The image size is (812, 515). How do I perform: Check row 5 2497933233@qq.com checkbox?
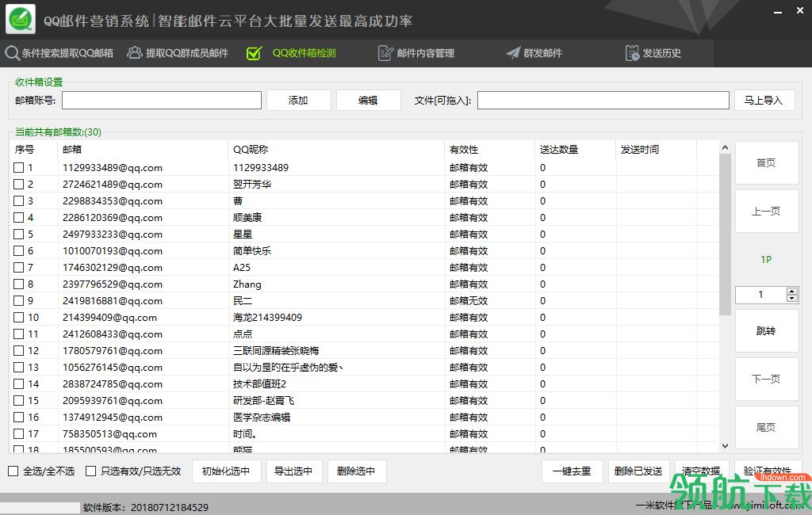tap(19, 235)
